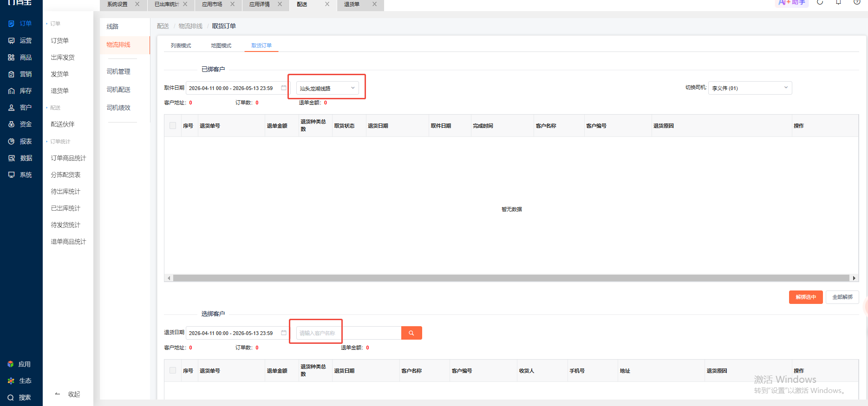Image resolution: width=868 pixels, height=406 pixels.
Task: Tick the select-all checkbox in 已绑客户 table
Action: 173,126
